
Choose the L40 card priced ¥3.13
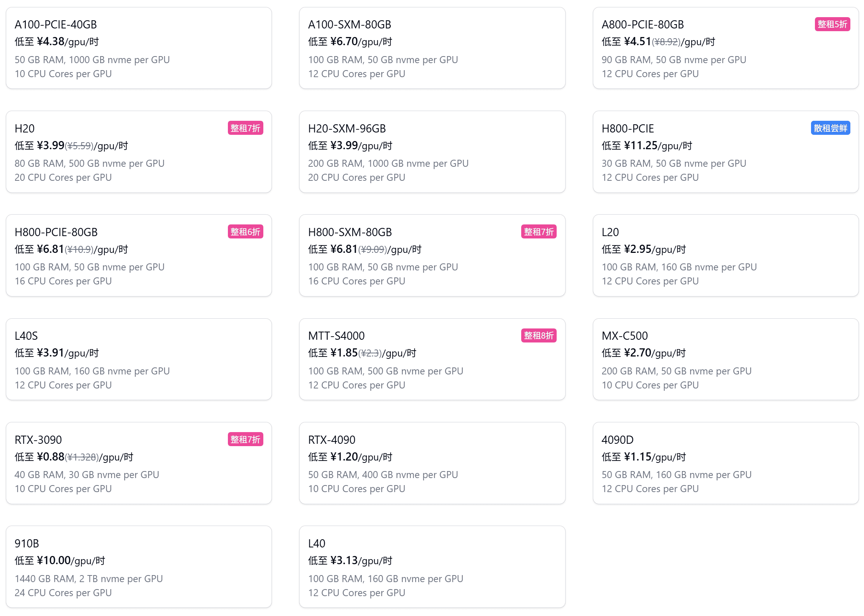(432, 567)
